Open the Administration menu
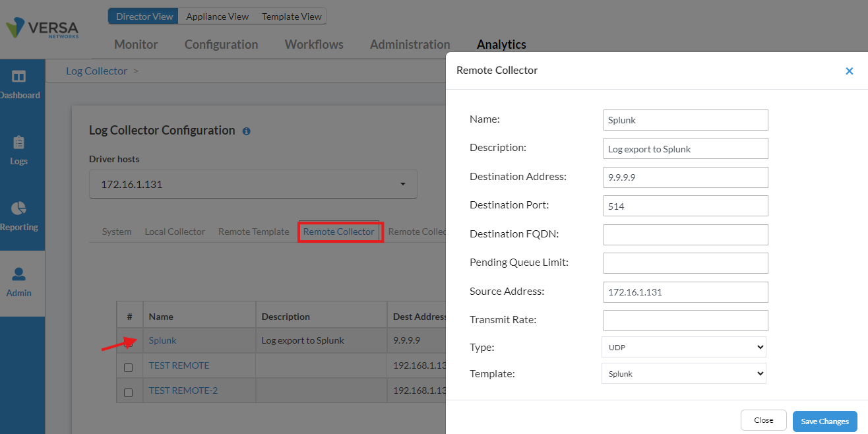Screen dimensions: 868x434 410,45
